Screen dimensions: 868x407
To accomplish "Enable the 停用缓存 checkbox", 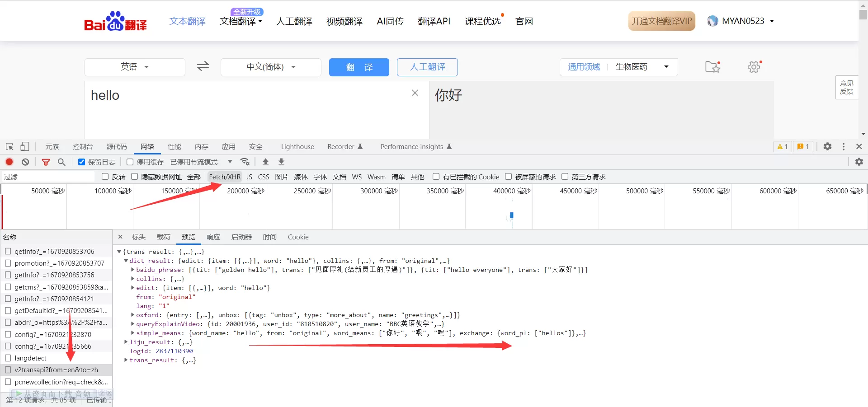I will (130, 162).
